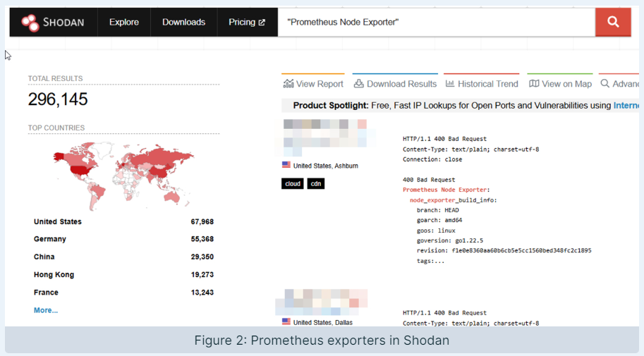Click the Historical Trend bar chart icon
644x356 pixels.
[450, 84]
